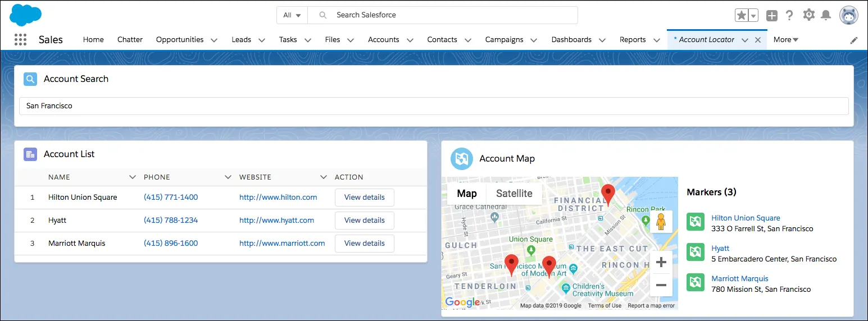Click the map marker in Financial District

point(608,195)
